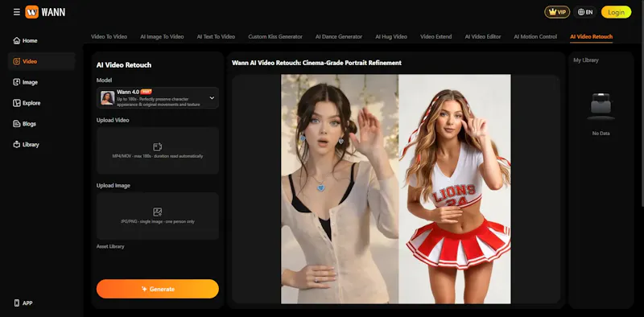Click the 'JPG/PNG - single image' hint text

click(x=158, y=221)
